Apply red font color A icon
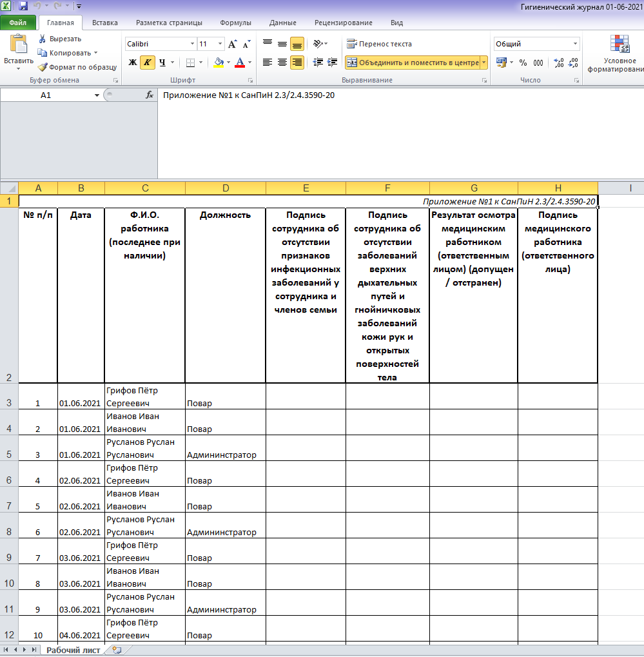The height and width of the screenshot is (657, 644). pos(240,63)
